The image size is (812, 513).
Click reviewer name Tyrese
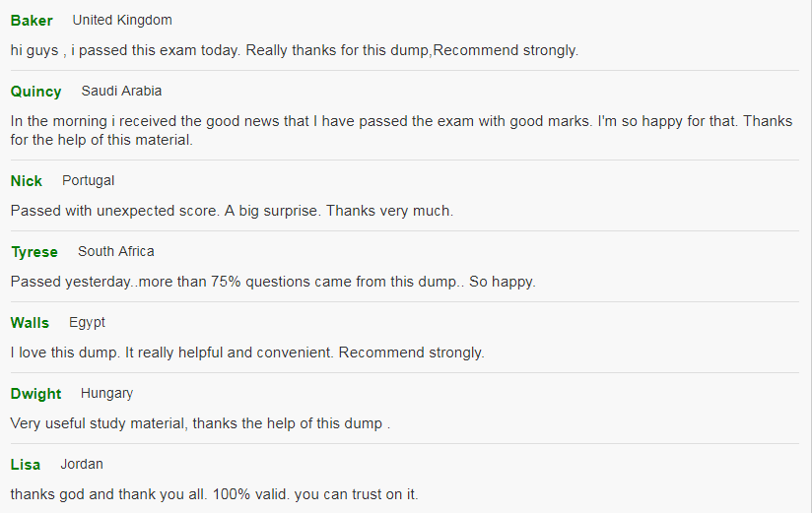pyautogui.click(x=34, y=252)
